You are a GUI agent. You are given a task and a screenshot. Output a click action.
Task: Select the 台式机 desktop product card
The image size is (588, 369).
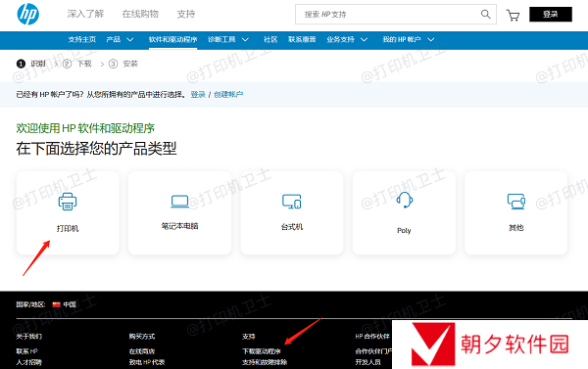(292, 212)
